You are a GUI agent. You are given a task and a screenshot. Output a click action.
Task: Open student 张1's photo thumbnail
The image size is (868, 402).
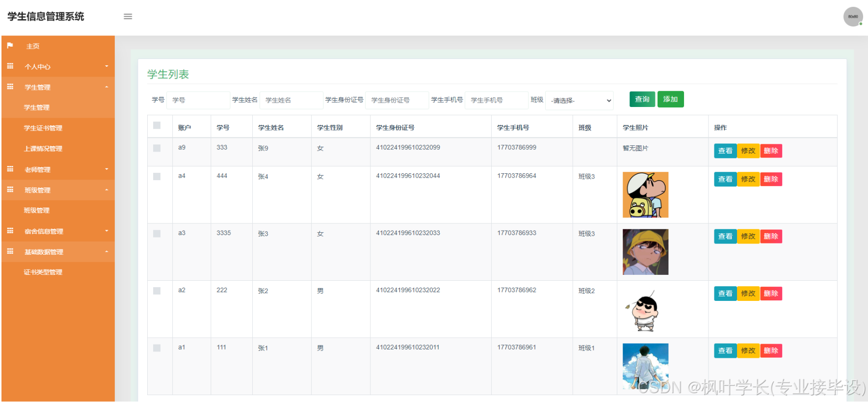coord(645,366)
